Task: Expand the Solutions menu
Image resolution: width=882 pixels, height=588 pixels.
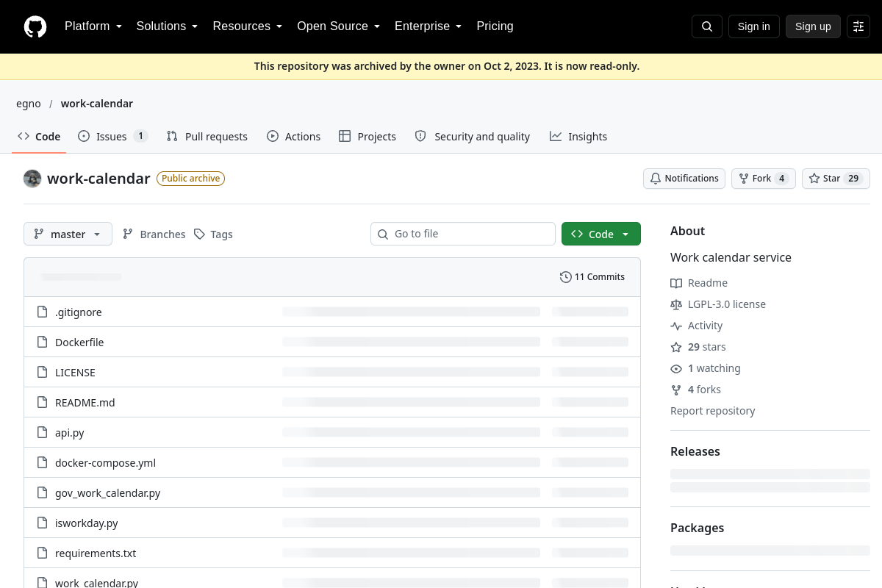Action: tap(168, 26)
